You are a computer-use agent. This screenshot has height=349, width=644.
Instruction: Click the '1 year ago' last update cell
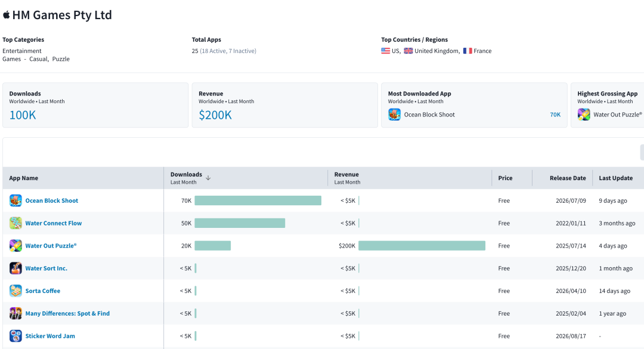tap(612, 314)
